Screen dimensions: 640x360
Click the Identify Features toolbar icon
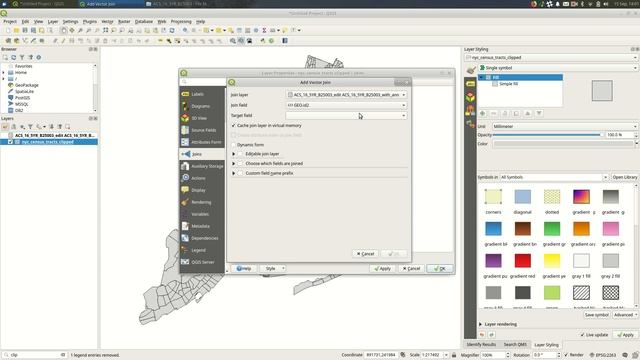pos(185,30)
